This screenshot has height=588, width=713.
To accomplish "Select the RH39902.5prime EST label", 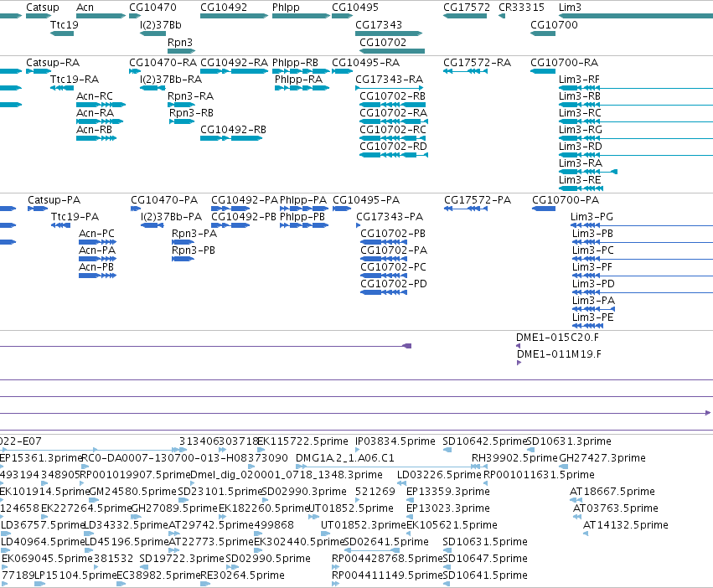I will pyautogui.click(x=514, y=458).
